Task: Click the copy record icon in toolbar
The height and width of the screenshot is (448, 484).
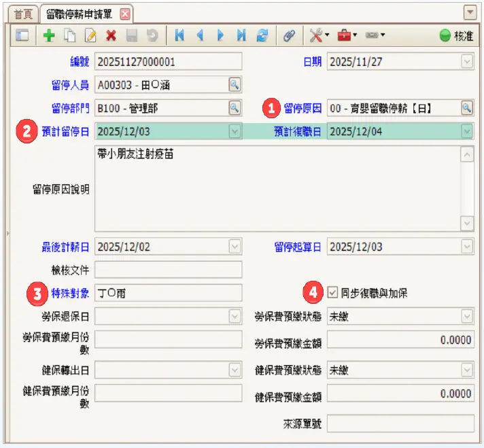Action: pyautogui.click(x=69, y=36)
